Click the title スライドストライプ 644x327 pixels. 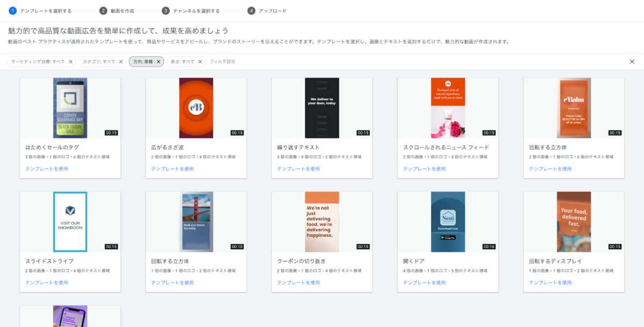[x=49, y=261]
